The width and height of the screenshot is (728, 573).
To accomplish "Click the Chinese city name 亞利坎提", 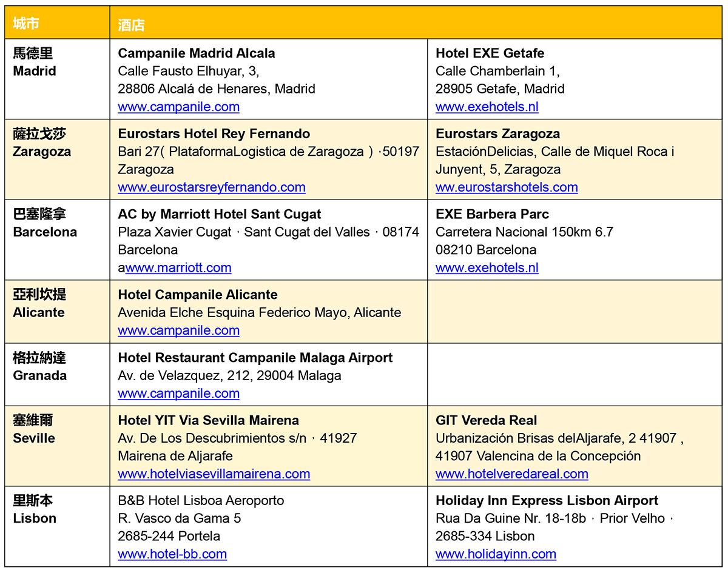I will 39,295.
